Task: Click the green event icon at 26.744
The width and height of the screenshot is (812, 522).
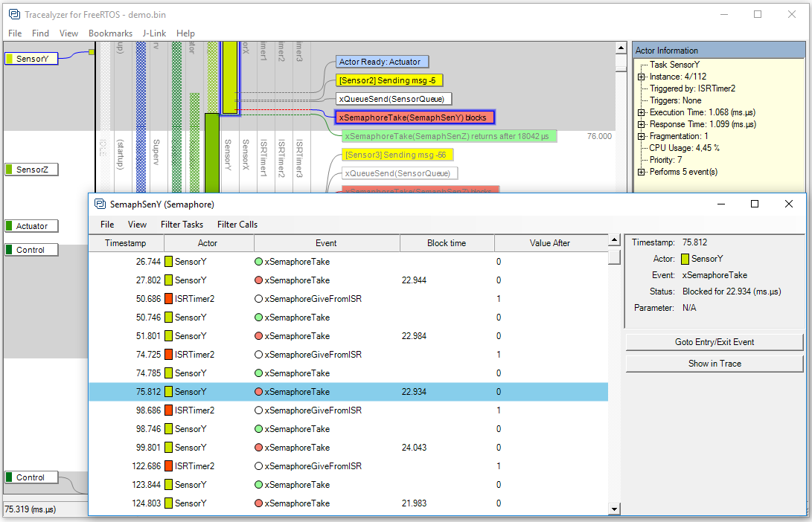Action: click(x=258, y=262)
